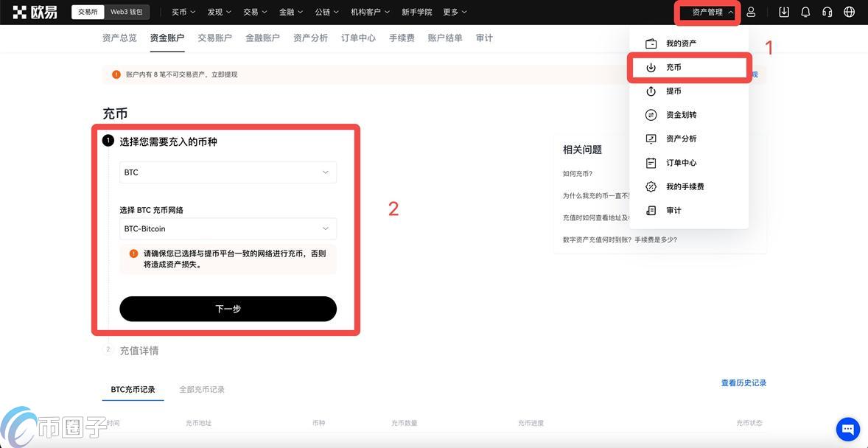The height and width of the screenshot is (448, 868).
Task: Open the blue chat support bubble
Action: [x=847, y=429]
